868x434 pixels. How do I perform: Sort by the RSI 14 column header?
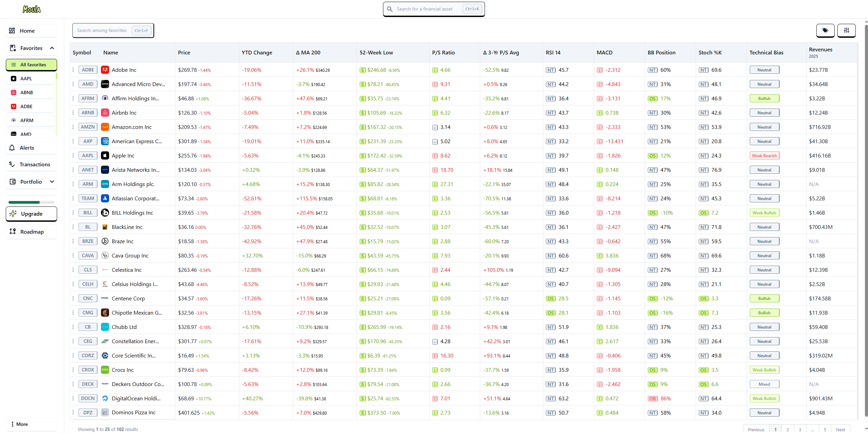click(x=553, y=52)
